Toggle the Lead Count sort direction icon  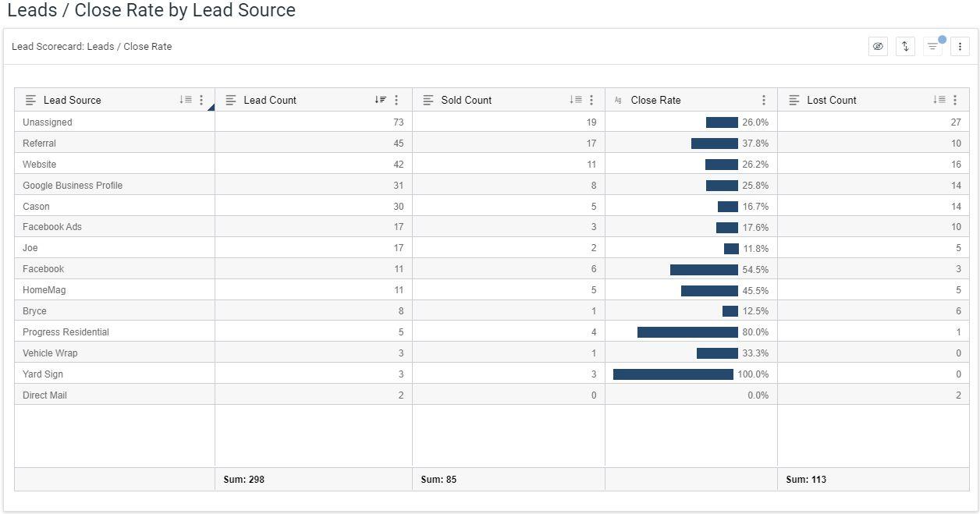(381, 100)
